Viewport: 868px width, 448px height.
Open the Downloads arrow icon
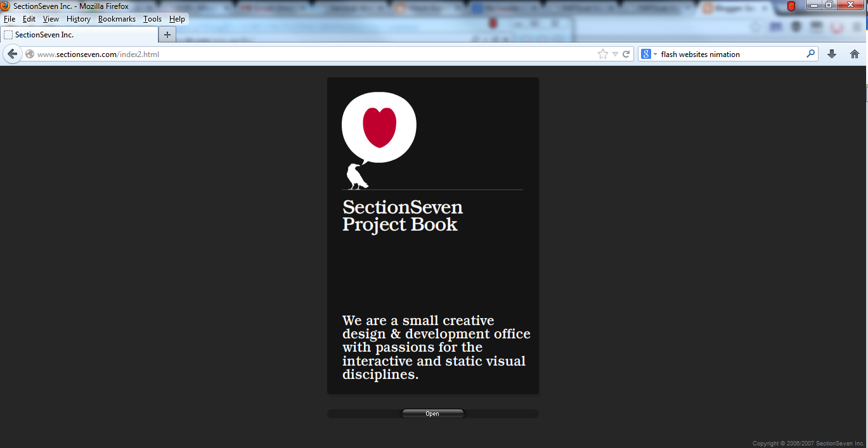(x=832, y=54)
